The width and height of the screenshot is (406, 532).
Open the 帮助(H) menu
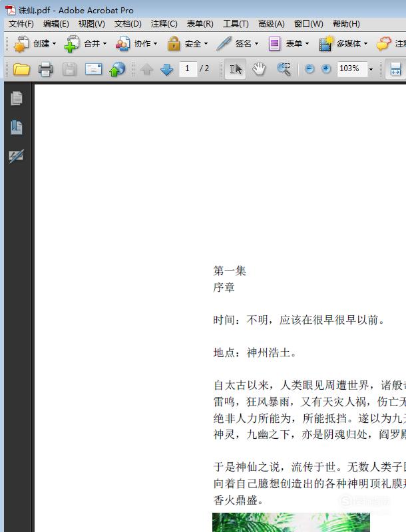346,24
